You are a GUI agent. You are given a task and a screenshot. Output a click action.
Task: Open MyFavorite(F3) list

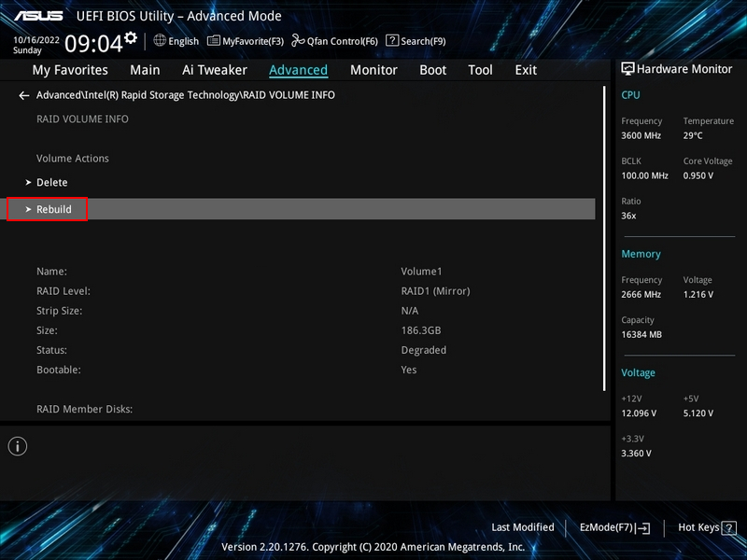(246, 41)
